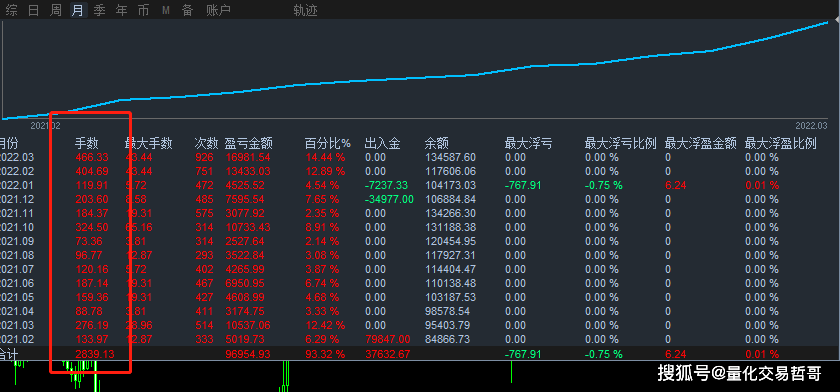The width and height of the screenshot is (840, 392).
Task: Click the 出入金 column header
Action: pos(382,144)
